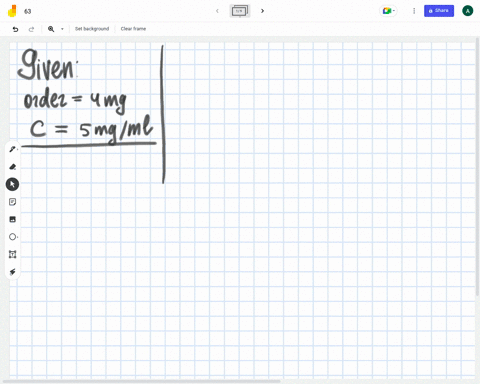This screenshot has height=384, width=480.
Task: Select the circle shape tool
Action: coord(13,237)
